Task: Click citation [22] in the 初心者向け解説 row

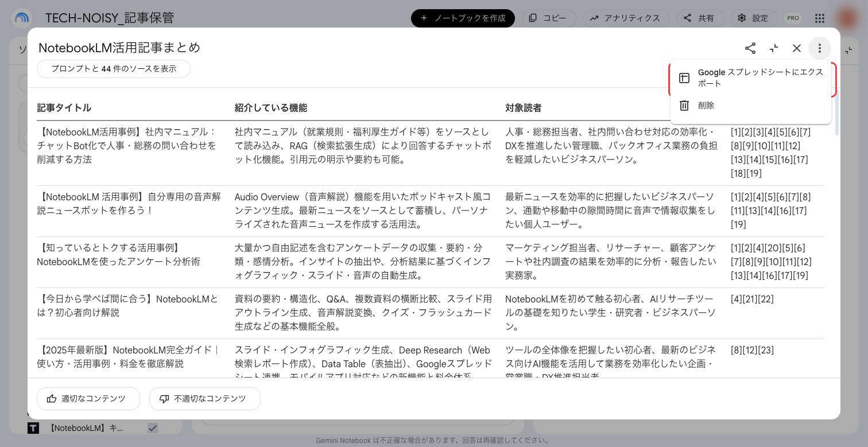Action: pyautogui.click(x=766, y=299)
